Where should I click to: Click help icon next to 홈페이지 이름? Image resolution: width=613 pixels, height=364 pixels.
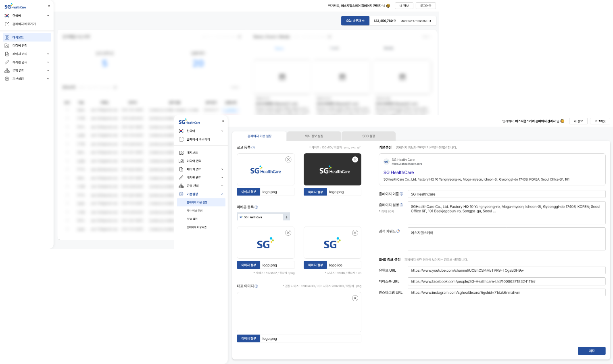(401, 194)
